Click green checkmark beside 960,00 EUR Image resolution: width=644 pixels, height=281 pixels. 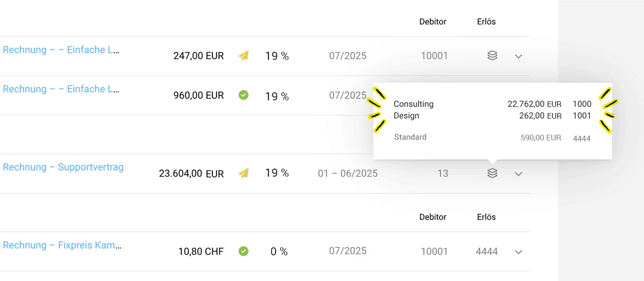(243, 95)
